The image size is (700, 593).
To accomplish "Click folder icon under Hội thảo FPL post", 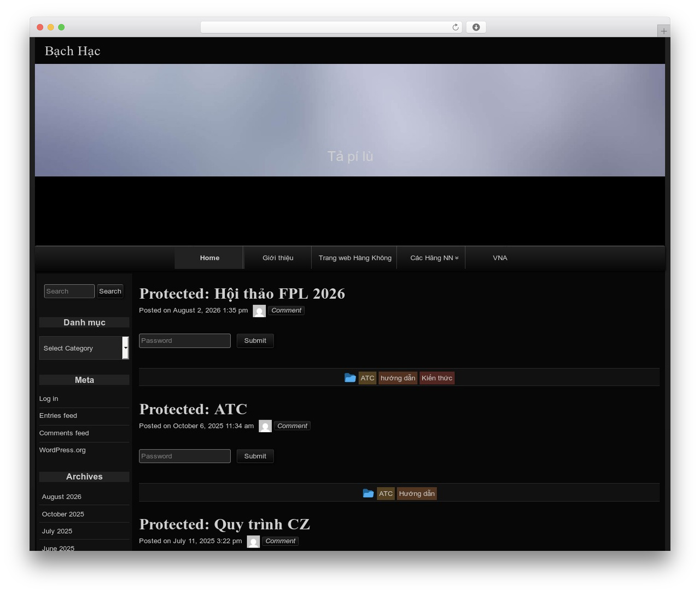I will click(x=350, y=378).
